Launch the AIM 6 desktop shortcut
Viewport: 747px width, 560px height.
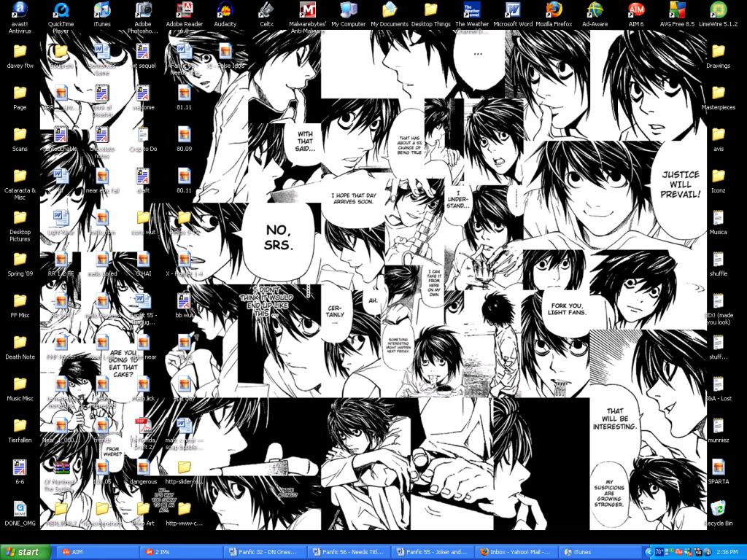(636, 15)
